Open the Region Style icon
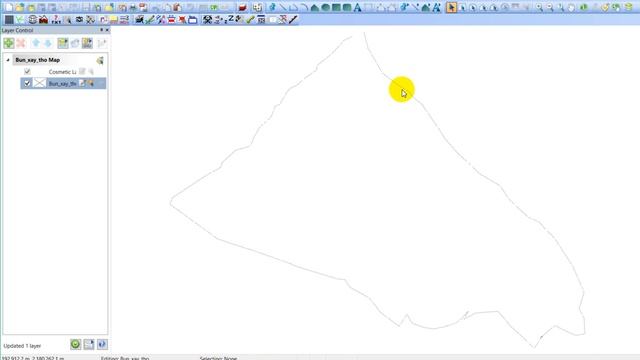This screenshot has height=360, width=640. point(425,8)
